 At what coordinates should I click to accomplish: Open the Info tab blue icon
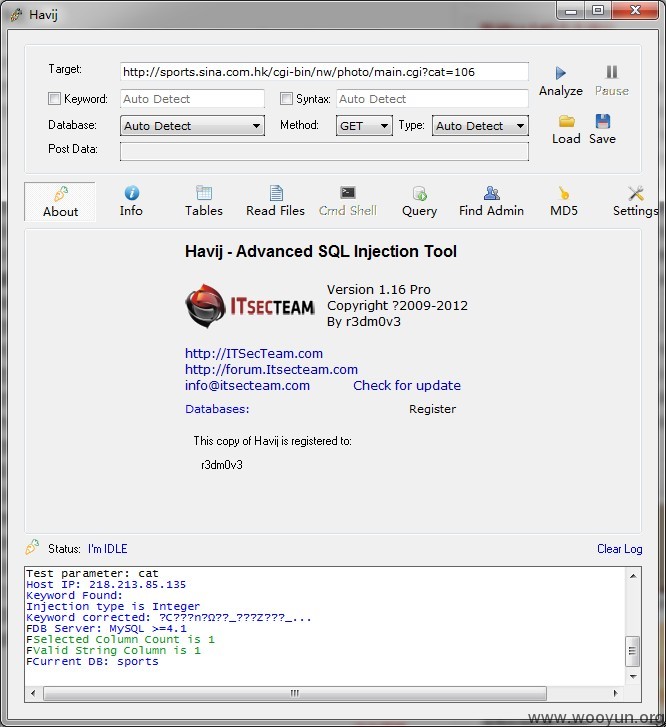[131, 193]
